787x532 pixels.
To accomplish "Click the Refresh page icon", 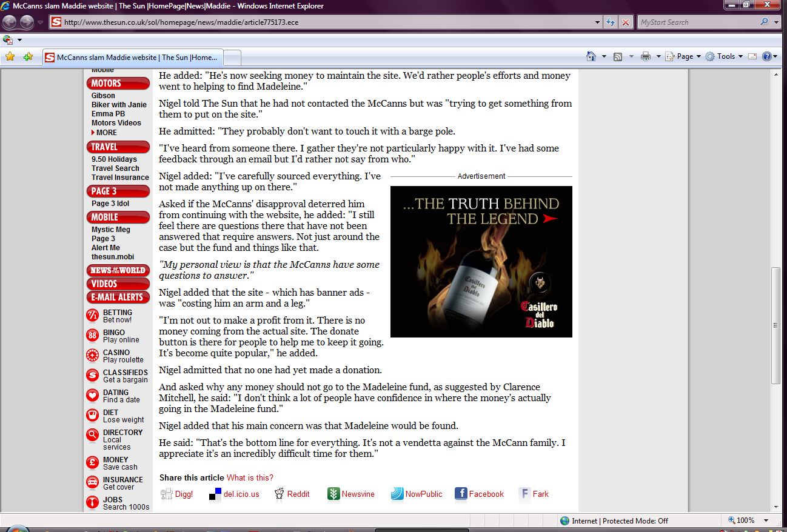I will click(611, 22).
